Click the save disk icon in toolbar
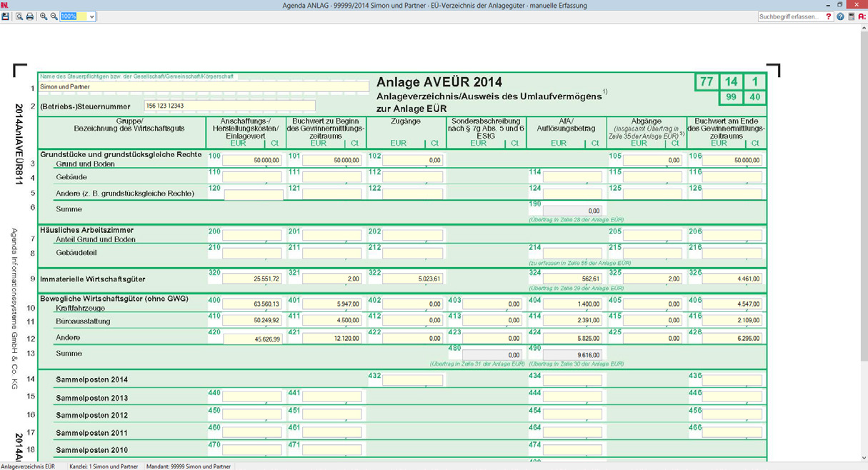868x470 pixels. pyautogui.click(x=6, y=16)
